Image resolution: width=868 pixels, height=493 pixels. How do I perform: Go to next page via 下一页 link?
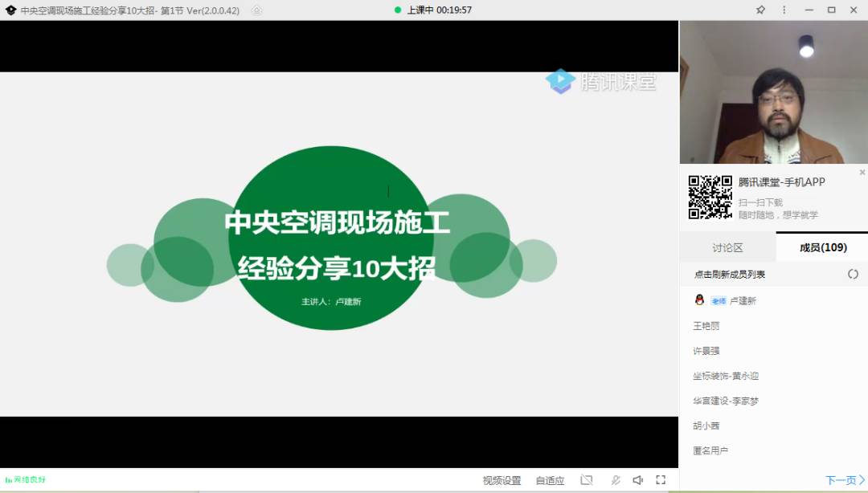[x=841, y=479]
